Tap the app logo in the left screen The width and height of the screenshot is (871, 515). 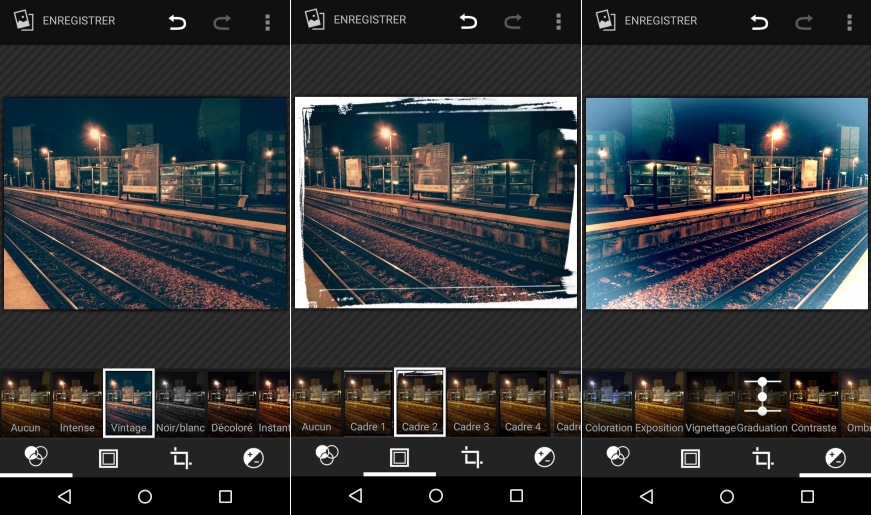click(x=24, y=21)
